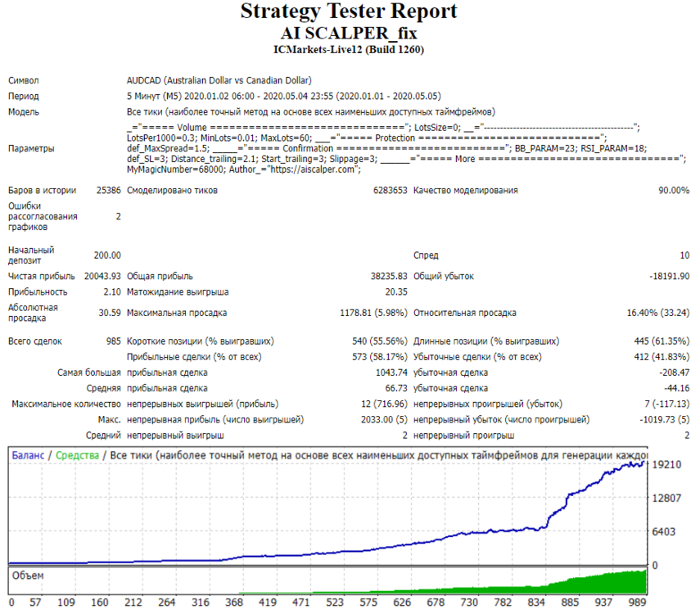Viewport: 700px width, 614px height.
Task: Select the 12807 chart axis label
Action: [x=666, y=499]
